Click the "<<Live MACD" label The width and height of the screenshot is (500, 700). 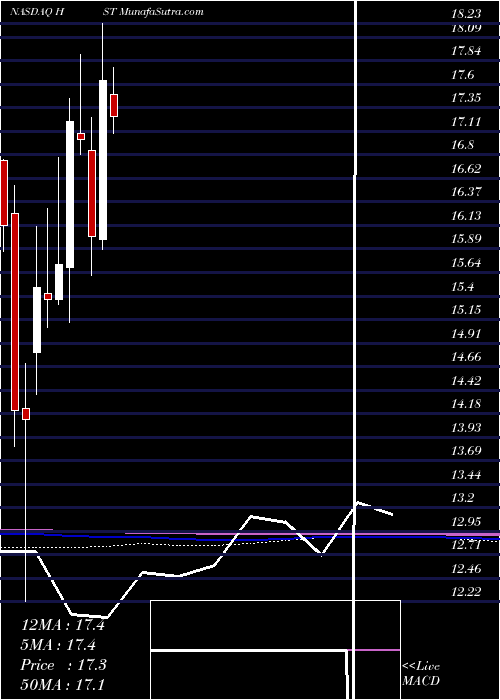[421, 674]
